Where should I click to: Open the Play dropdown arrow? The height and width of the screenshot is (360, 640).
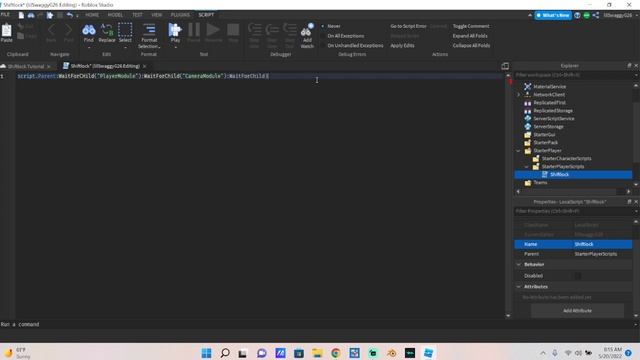coord(175,47)
